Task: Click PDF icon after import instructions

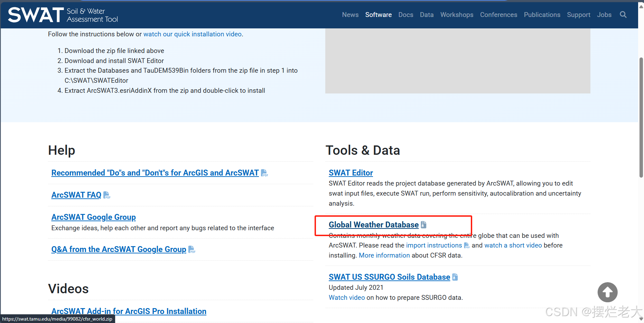Action: [x=467, y=245]
